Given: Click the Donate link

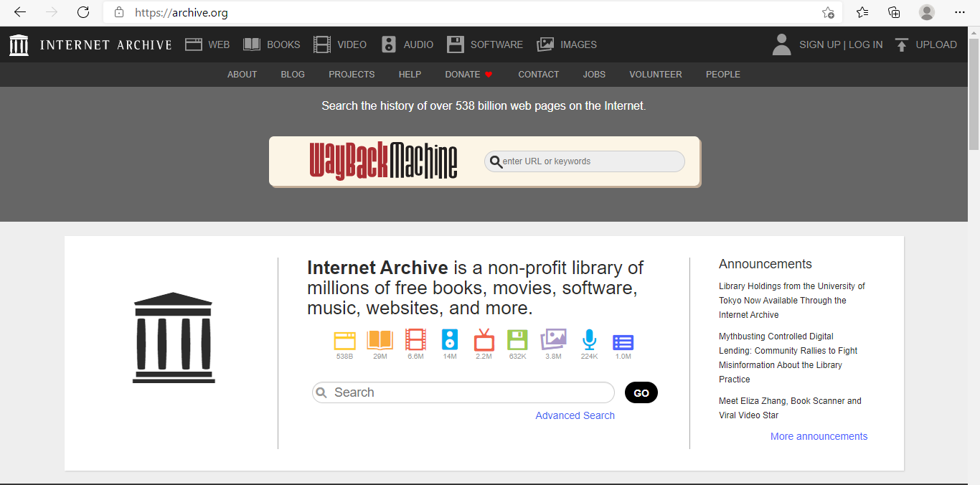Looking at the screenshot, I should pos(463,75).
